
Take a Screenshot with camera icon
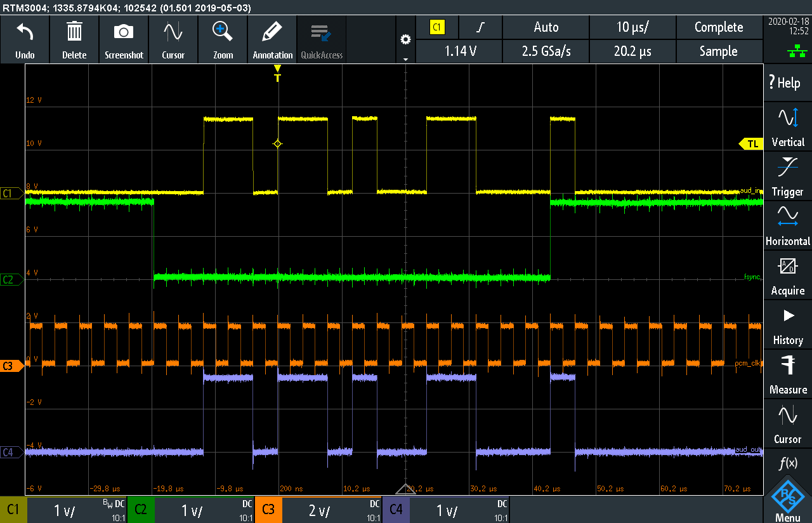coord(124,39)
